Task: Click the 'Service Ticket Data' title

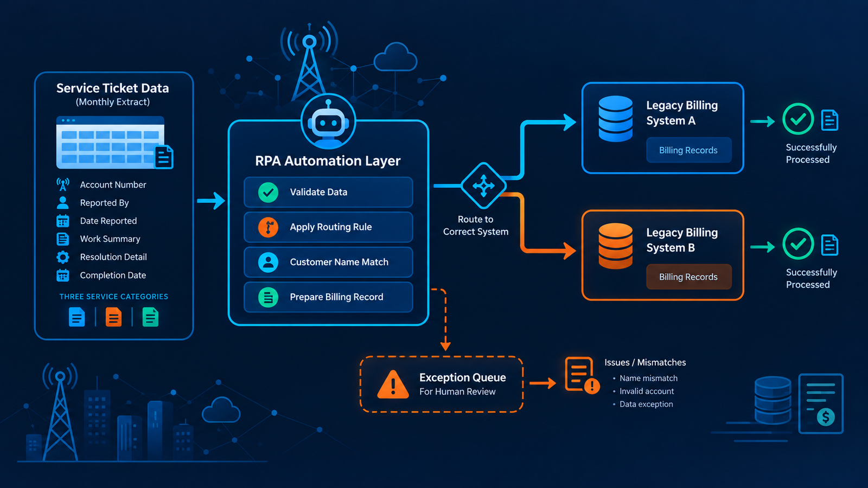Action: coord(113,88)
